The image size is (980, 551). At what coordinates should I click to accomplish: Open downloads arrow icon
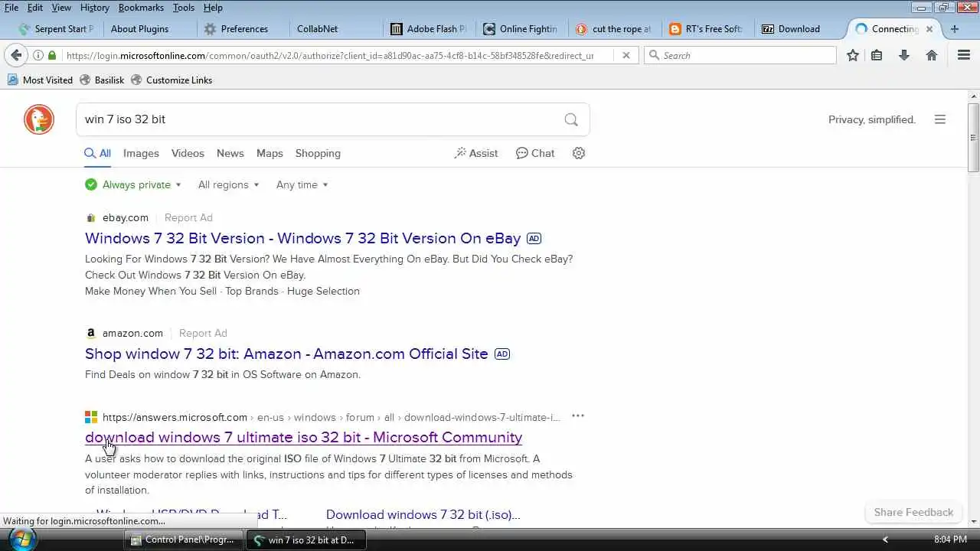click(x=904, y=55)
